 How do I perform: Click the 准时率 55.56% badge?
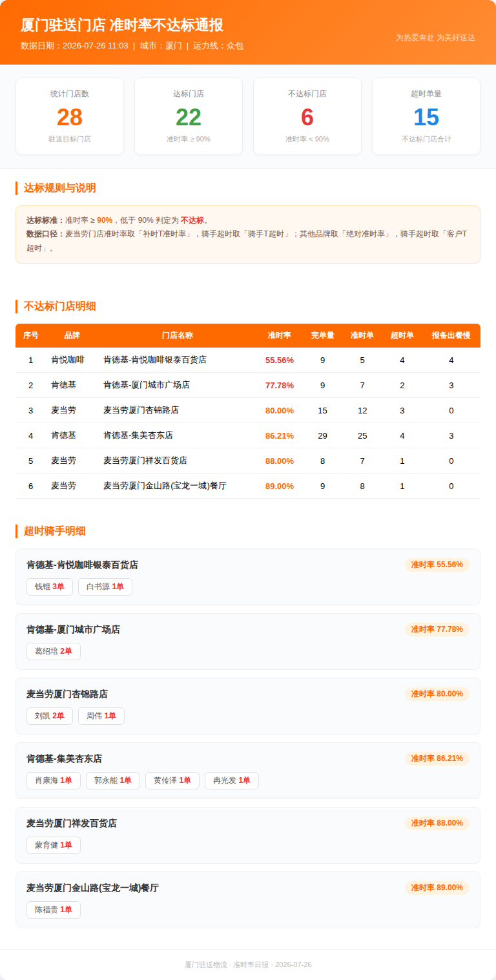437,565
